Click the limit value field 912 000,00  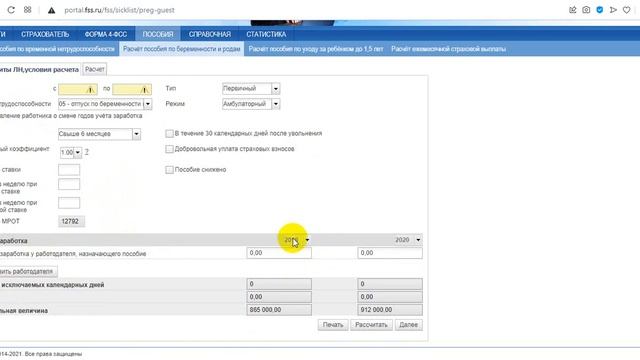[390, 310]
